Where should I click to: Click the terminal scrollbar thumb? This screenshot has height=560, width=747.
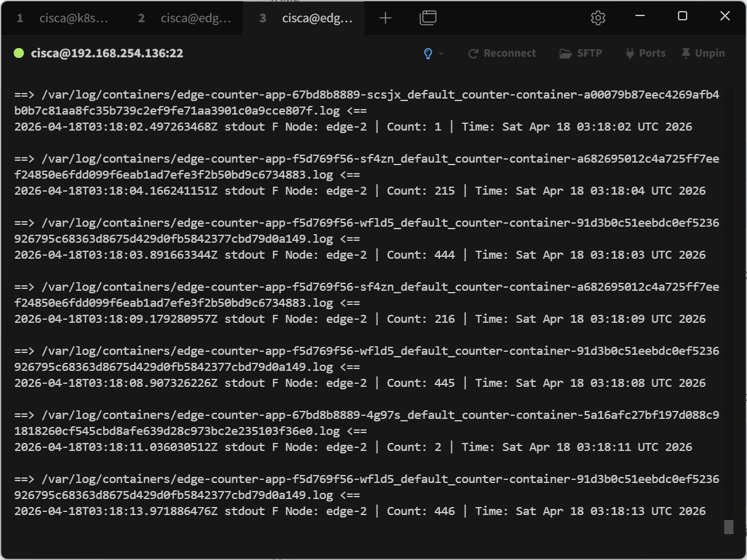[x=729, y=527]
